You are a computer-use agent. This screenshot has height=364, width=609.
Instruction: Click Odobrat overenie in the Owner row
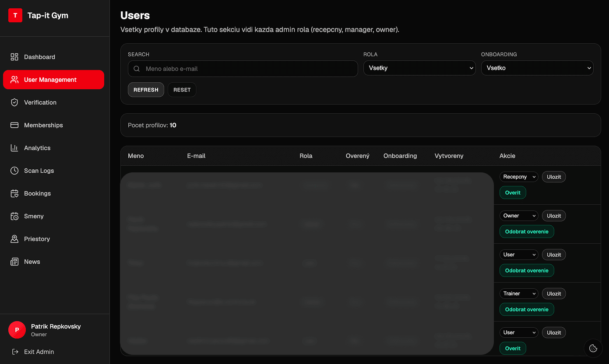(x=527, y=231)
